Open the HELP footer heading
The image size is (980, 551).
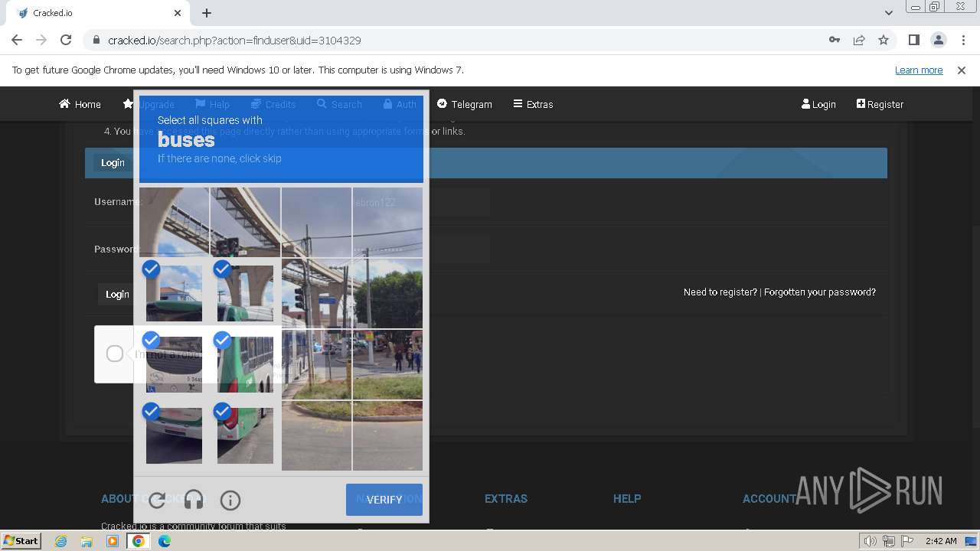[x=626, y=498]
